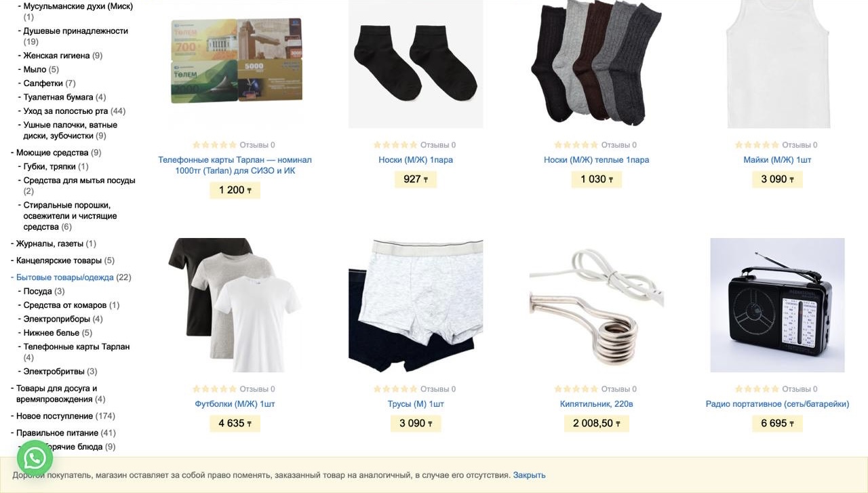Image resolution: width=868 pixels, height=493 pixels.
Task: Open the WhatsApp chat icon
Action: [x=35, y=458]
